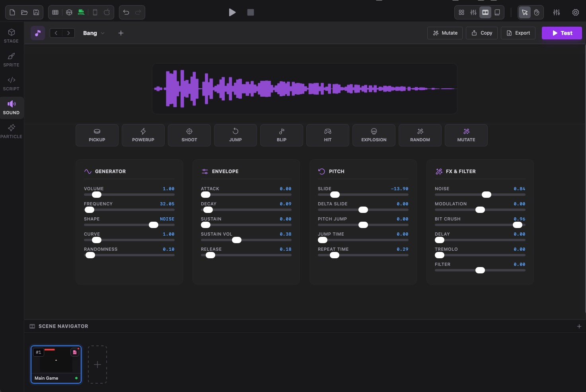Click the purple Test button
Screen dimensions: 586x392
point(562,33)
